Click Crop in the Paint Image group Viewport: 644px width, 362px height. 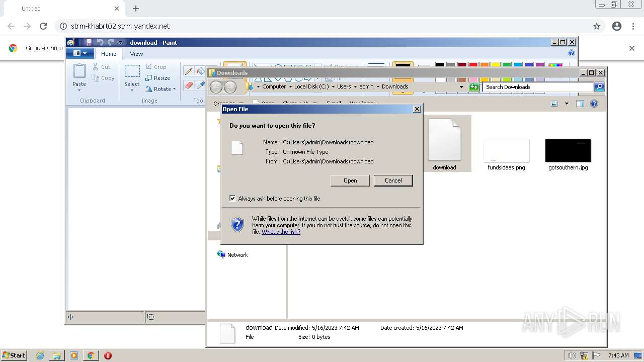tap(156, 66)
